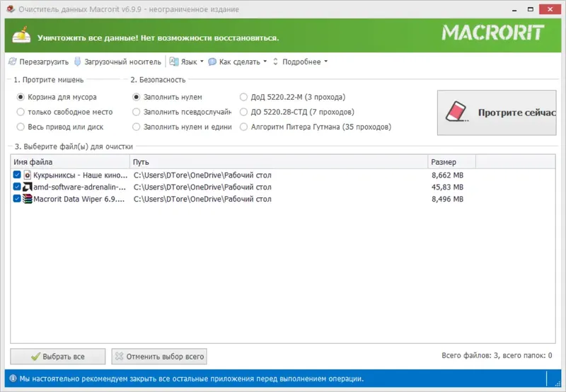The height and width of the screenshot is (392, 566).
Task: Click the Как сделать speech bubble icon
Action: [x=212, y=62]
